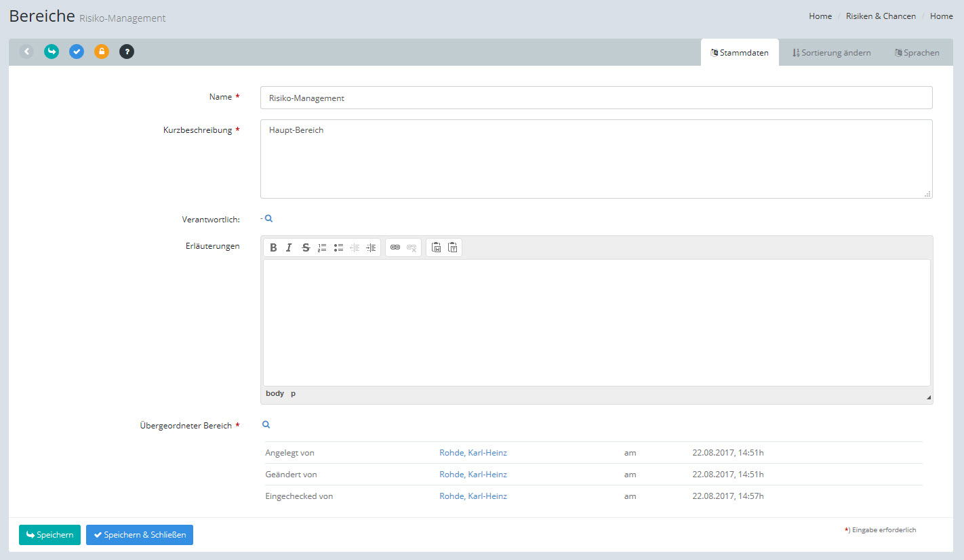
Task: Insert a numbered list in Erläuterungen
Action: point(322,247)
